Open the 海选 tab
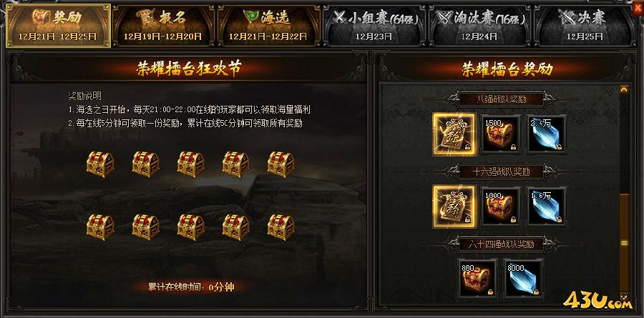Screen dimensions: 644x318 tap(268, 26)
